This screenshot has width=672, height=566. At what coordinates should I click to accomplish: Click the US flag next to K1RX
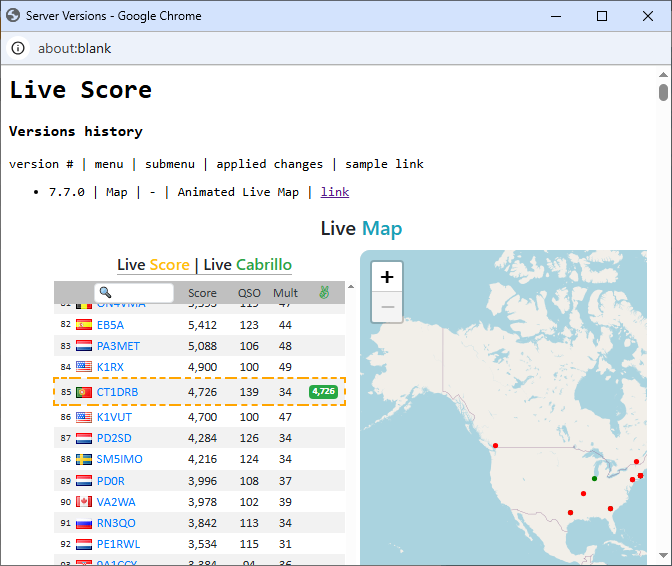point(84,367)
